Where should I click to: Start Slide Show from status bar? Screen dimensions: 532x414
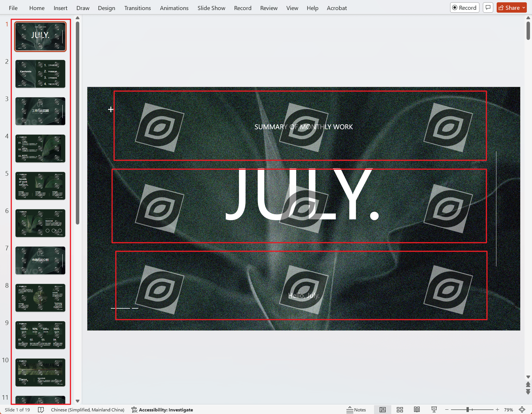point(434,410)
